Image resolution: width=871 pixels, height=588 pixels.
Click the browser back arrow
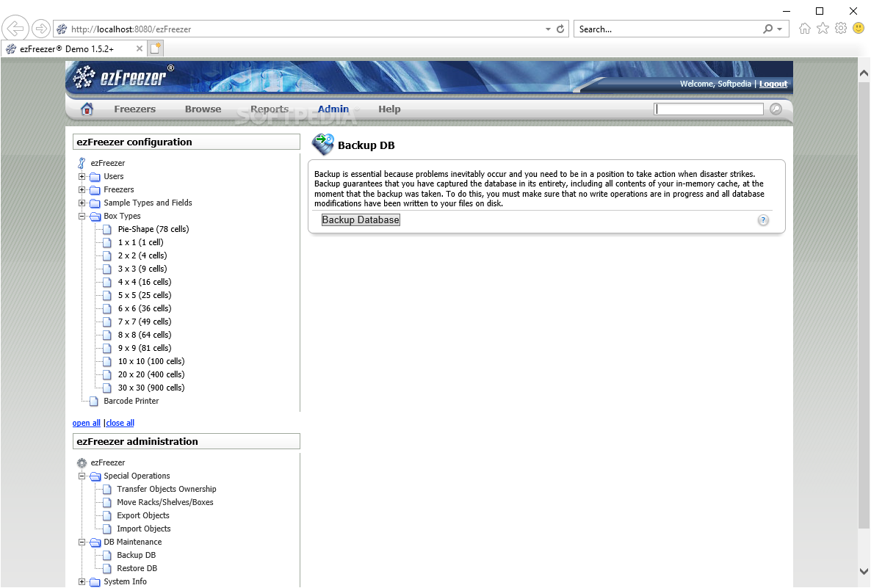pos(15,29)
